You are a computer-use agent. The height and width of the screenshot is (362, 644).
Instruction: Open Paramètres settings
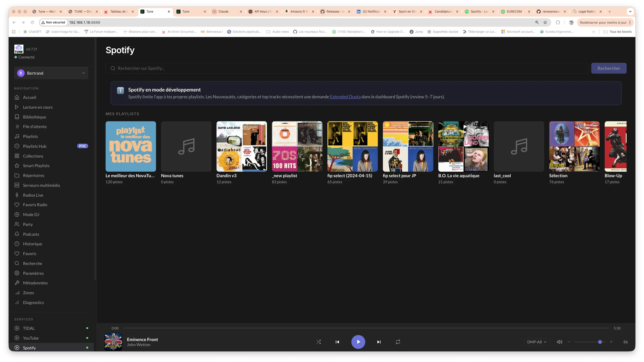[x=51, y=273]
